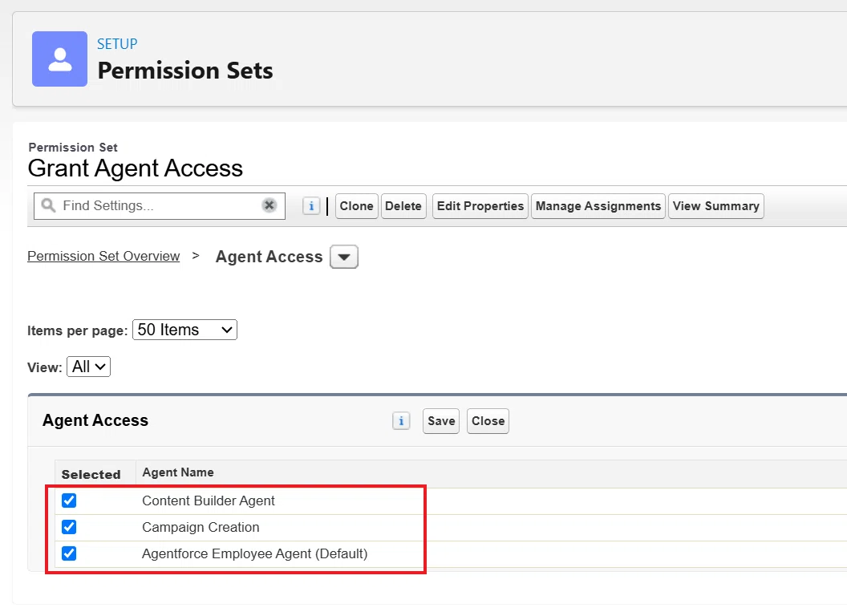Go to Permission Set Overview link

(x=103, y=256)
